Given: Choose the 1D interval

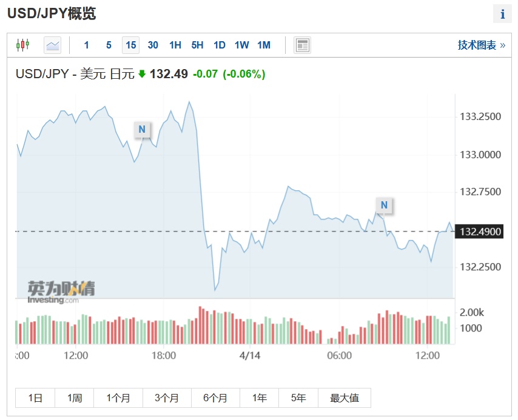Looking at the screenshot, I should [219, 45].
